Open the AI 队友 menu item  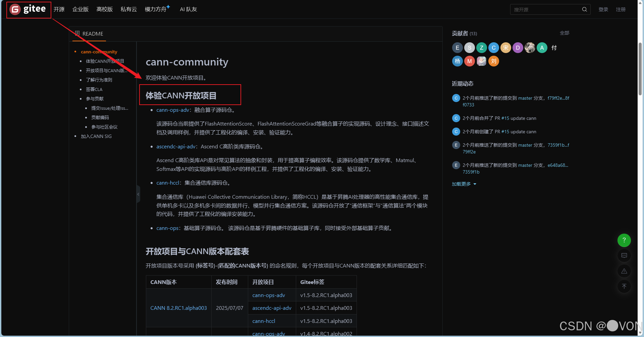click(x=188, y=9)
